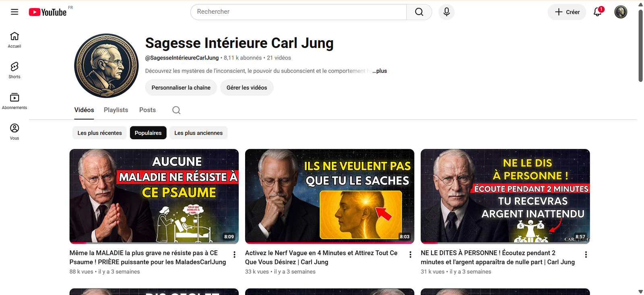Open the NE LE DIS À PERSONNE thumbnail
The image size is (644, 295).
pos(505,196)
